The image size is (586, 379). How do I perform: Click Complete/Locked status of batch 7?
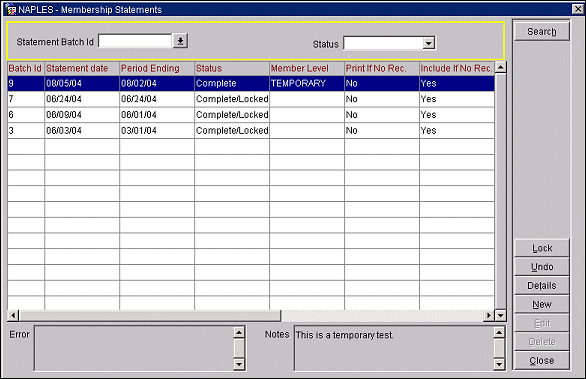(232, 99)
